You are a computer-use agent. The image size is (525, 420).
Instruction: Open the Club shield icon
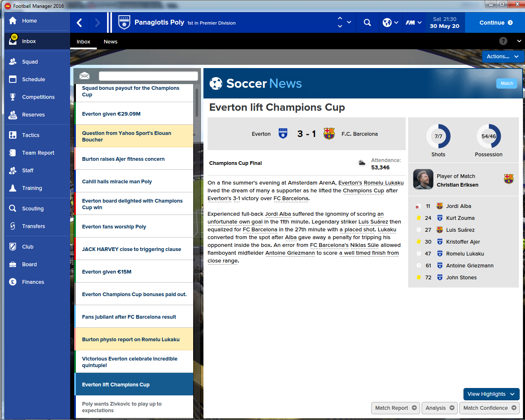13,247
